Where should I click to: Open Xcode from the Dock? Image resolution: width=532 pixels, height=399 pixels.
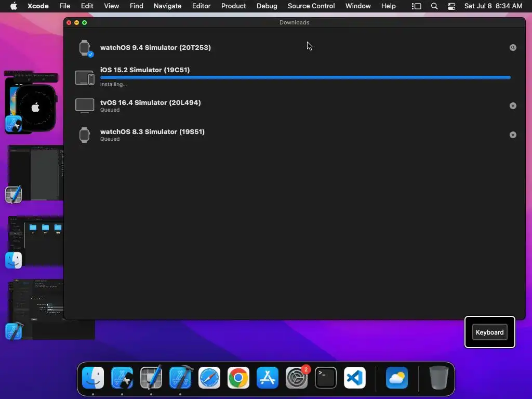click(x=180, y=377)
